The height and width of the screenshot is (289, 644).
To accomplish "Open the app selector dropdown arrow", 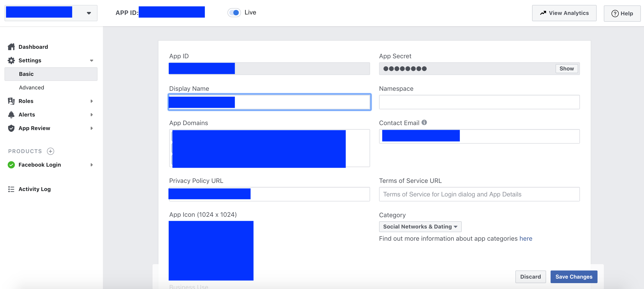I will 89,13.
